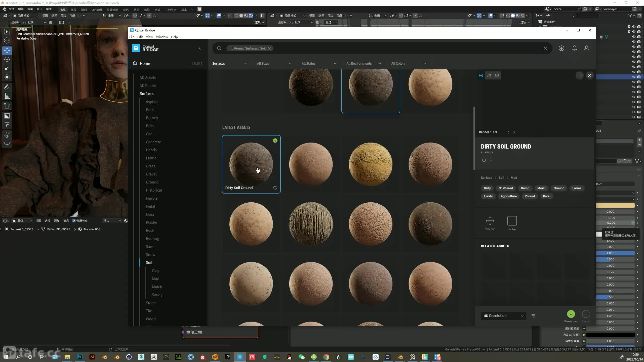Image resolution: width=644 pixels, height=362 pixels.
Task: Toggle render camera icon on top outliner row
Action: 639,27
